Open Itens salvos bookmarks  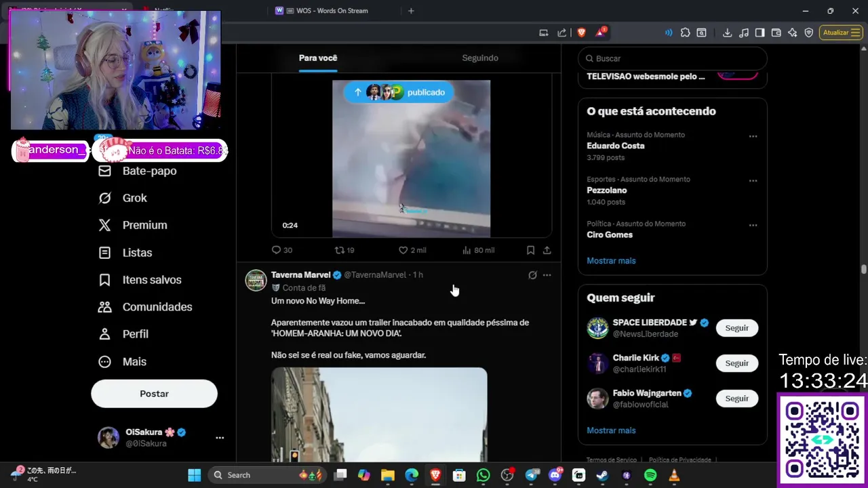point(140,280)
